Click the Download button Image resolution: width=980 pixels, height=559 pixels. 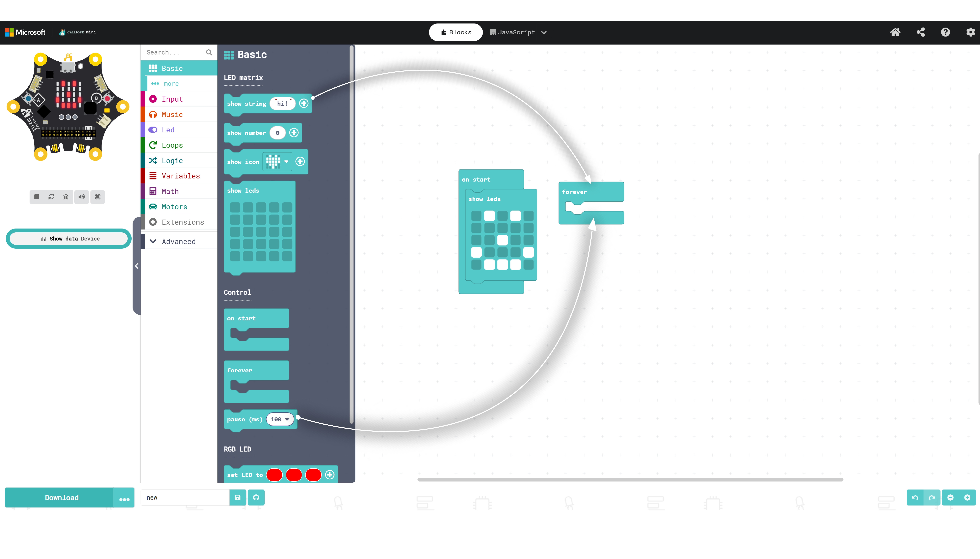pos(59,498)
